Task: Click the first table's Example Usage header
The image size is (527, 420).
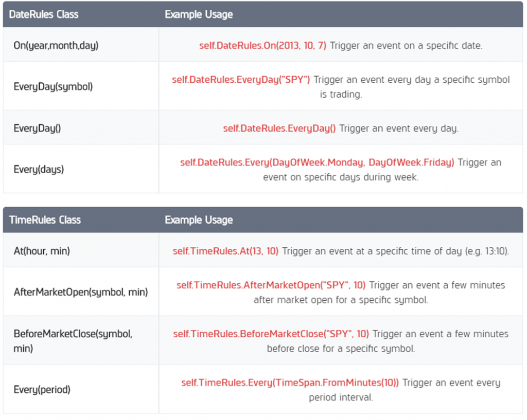Action: point(199,14)
